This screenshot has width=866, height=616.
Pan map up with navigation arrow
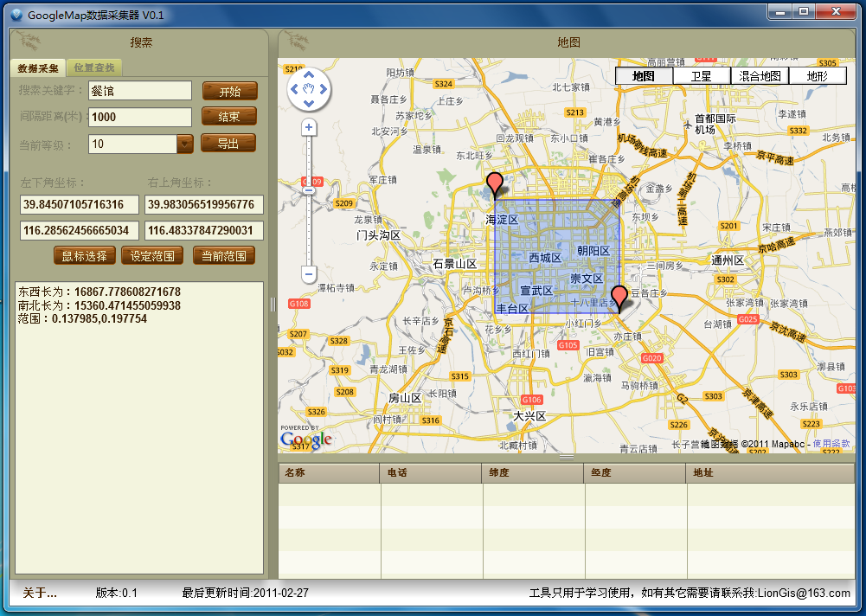[x=309, y=74]
